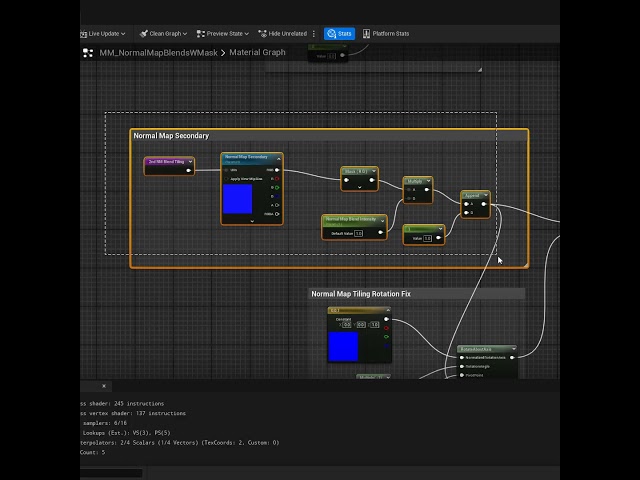Select Normal Map Tiling Rotation Fix comment
Image resolution: width=640 pixels, height=480 pixels.
coord(416,293)
